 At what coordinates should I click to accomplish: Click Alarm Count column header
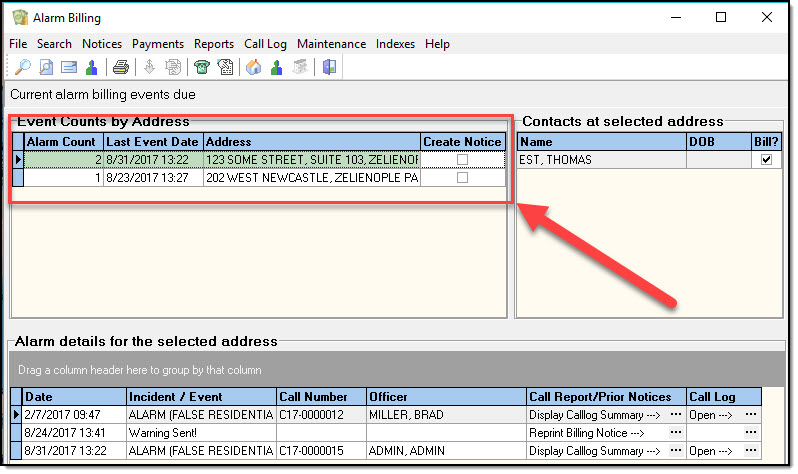pos(62,142)
